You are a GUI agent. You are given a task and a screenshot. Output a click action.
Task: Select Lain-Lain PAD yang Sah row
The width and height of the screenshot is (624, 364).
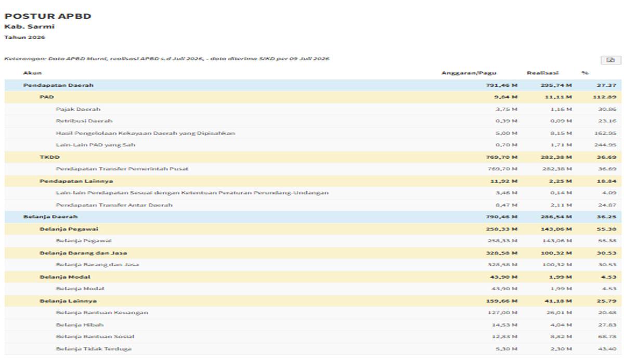313,145
